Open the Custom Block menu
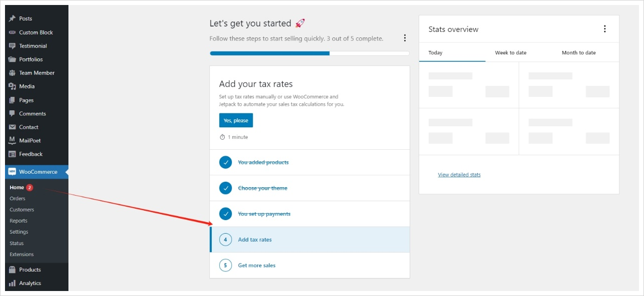The height and width of the screenshot is (296, 644). (37, 32)
